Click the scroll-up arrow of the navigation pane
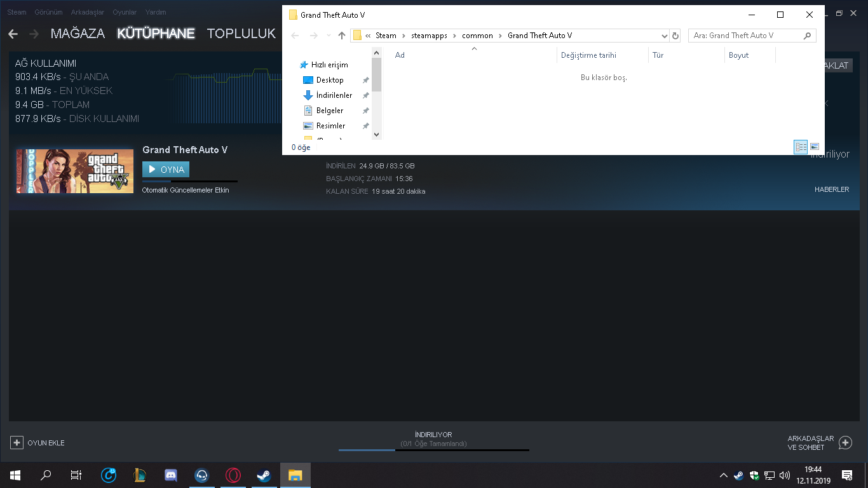The height and width of the screenshot is (488, 868). pos(377,53)
